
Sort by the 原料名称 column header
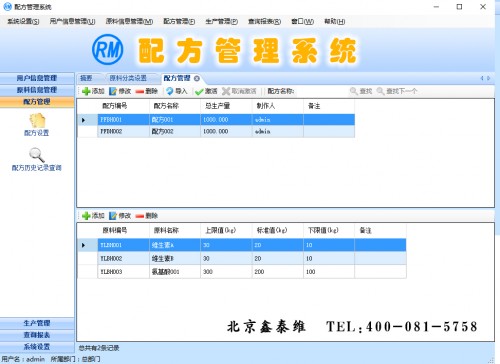pyautogui.click(x=175, y=230)
